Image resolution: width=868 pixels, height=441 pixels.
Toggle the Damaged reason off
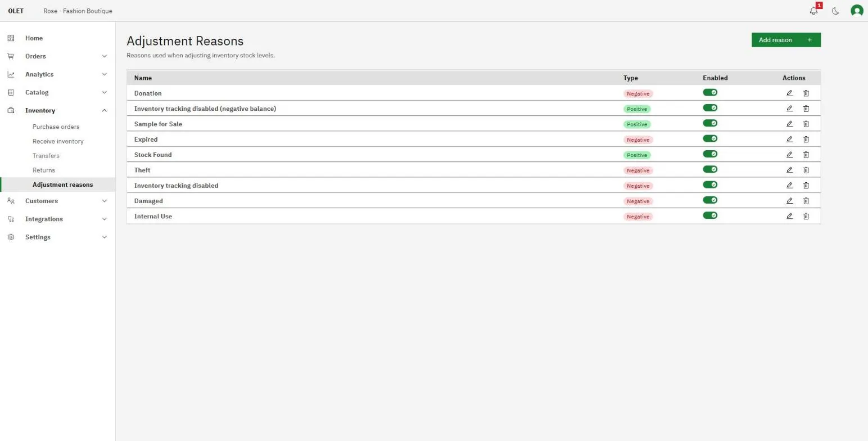[710, 200]
